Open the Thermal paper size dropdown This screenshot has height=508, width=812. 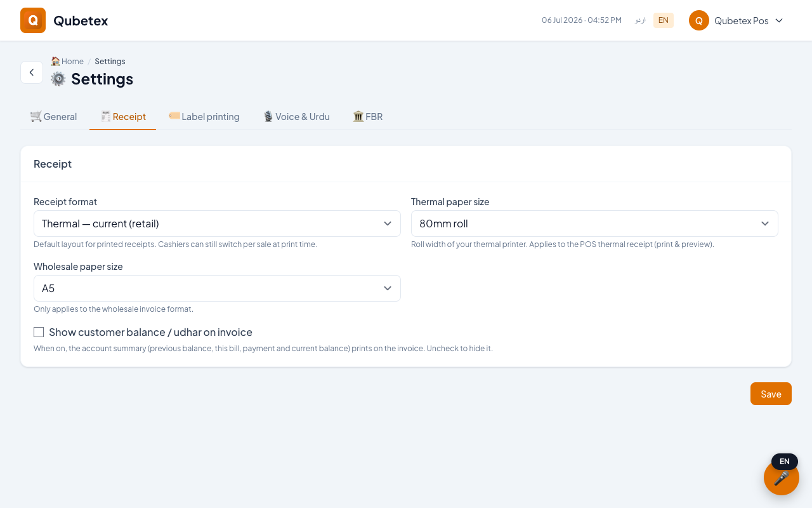594,224
